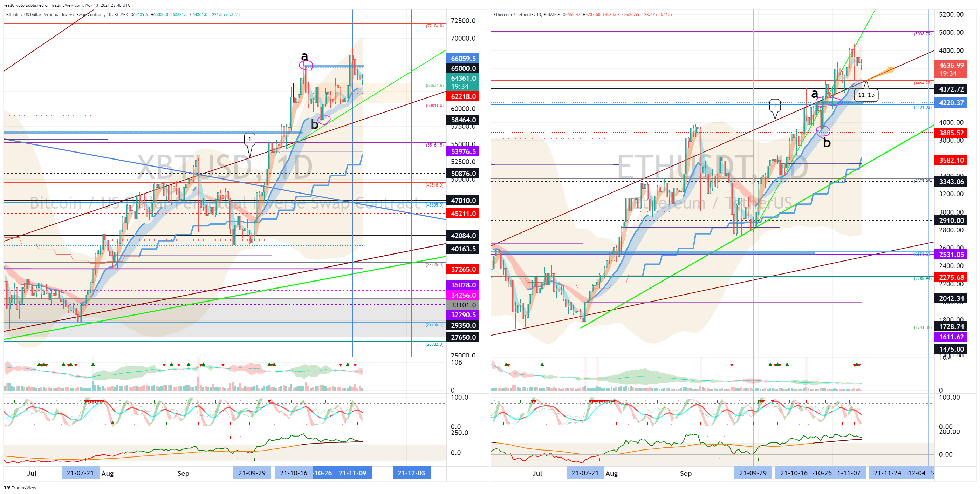
Task: Click the 21-09-29 date marker on the Ethereum chart
Action: (753, 473)
